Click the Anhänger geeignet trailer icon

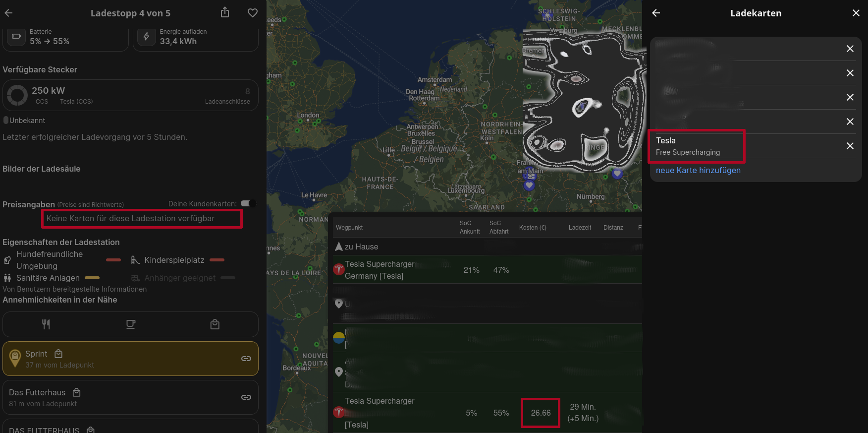[135, 278]
